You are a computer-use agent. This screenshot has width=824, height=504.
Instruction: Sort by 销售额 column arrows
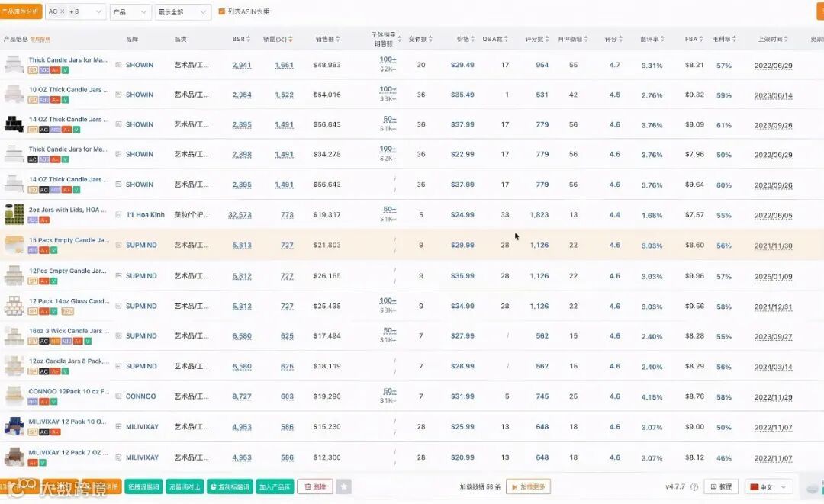coord(337,39)
